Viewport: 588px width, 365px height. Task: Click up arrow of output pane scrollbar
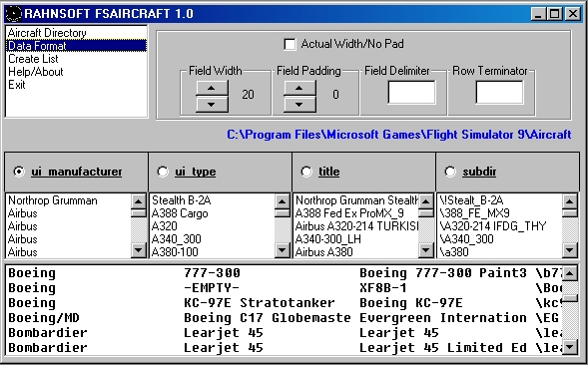coord(570,273)
